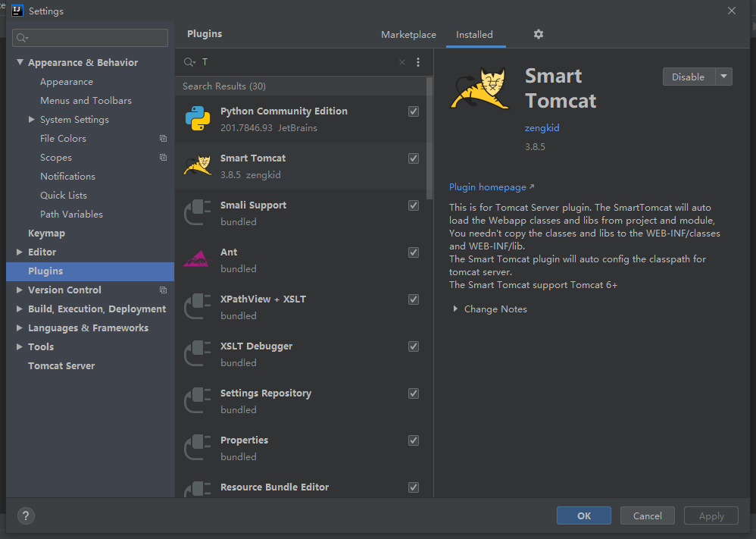Toggle the Settings Repository checkbox
756x539 pixels.
414,393
